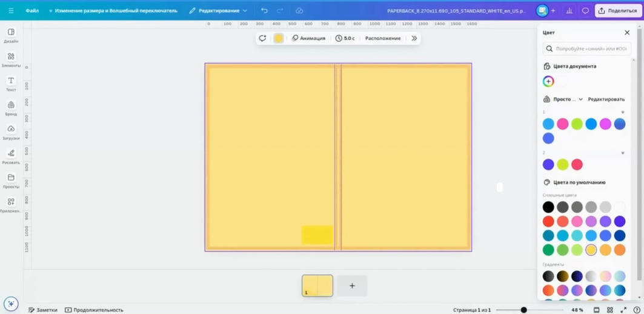Select white document color swatch
This screenshot has height=314, width=644.
click(563, 81)
